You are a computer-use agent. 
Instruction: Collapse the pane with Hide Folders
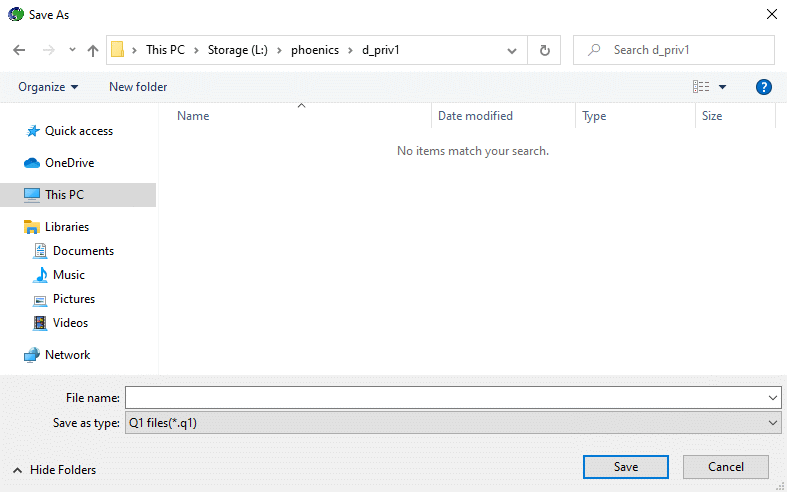pos(55,470)
